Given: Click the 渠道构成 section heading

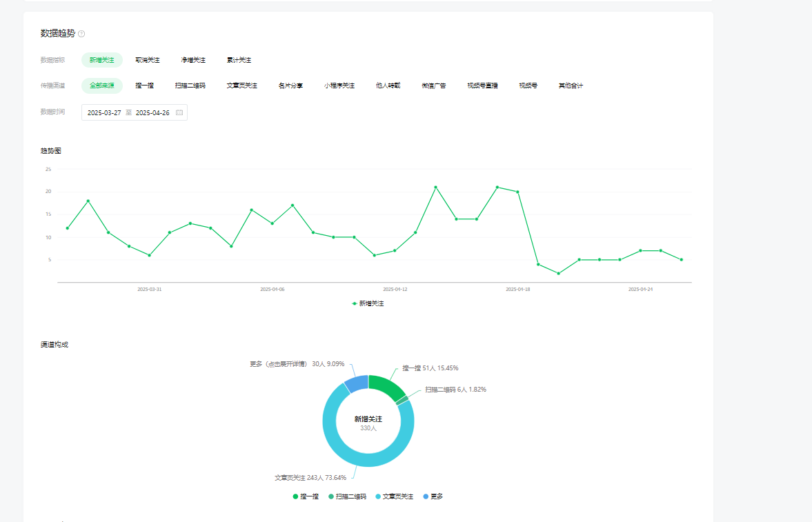Looking at the screenshot, I should [55, 344].
